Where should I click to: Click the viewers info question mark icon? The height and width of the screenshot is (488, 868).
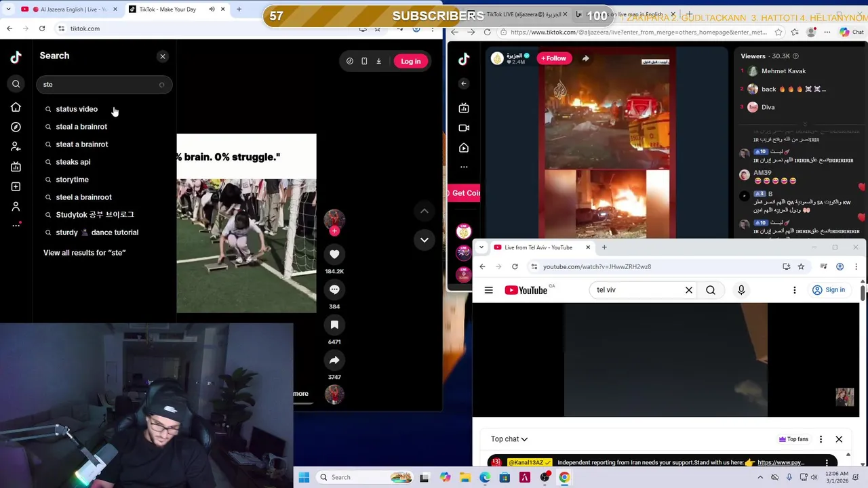coord(795,56)
